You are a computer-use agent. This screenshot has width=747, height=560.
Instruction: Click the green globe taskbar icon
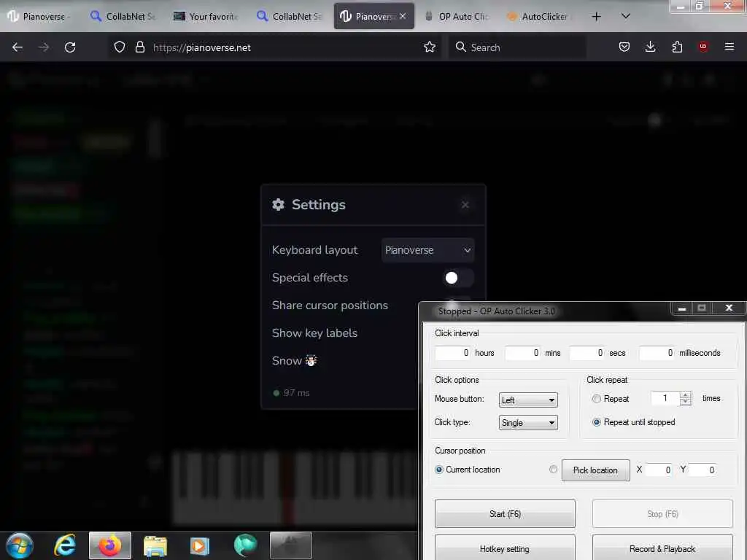[245, 545]
